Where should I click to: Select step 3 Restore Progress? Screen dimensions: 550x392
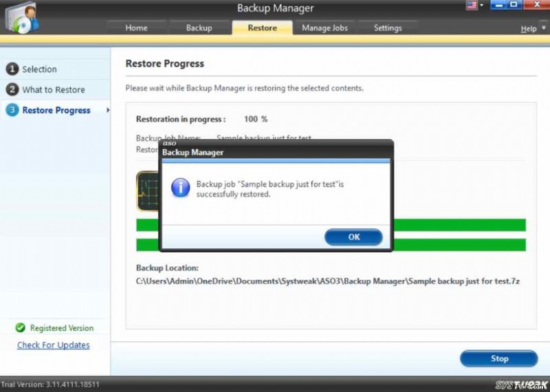[56, 110]
